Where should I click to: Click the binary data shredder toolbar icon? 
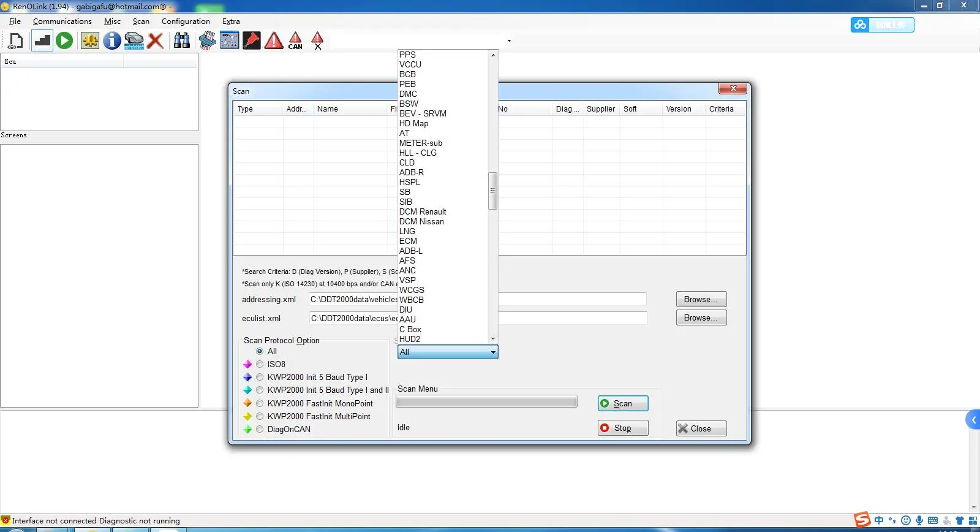[x=208, y=41]
